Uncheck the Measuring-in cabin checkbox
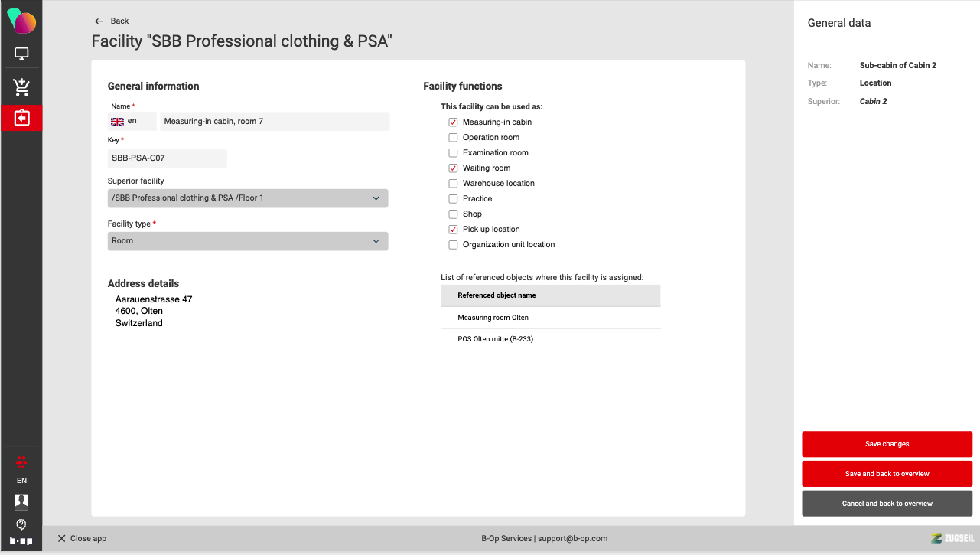The width and height of the screenshot is (980, 555). pyautogui.click(x=453, y=122)
